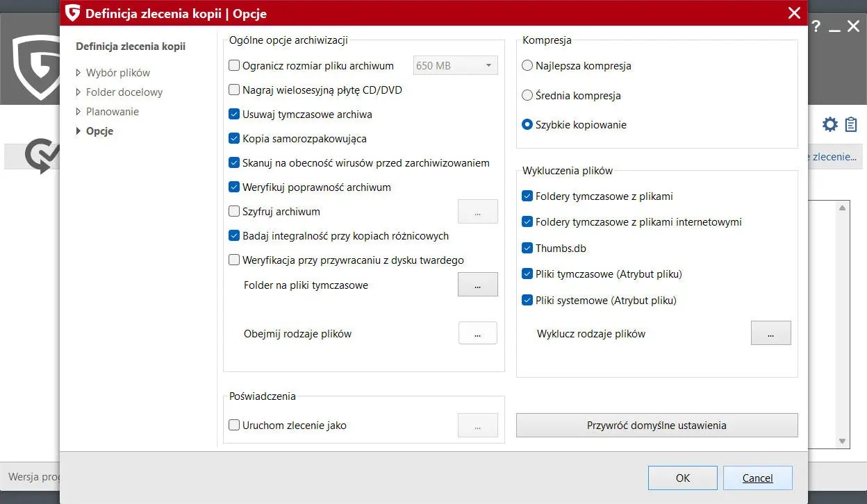Viewport: 867px width, 504px height.
Task: Click the Przywróć domyślne ustawienia button
Action: click(x=657, y=425)
